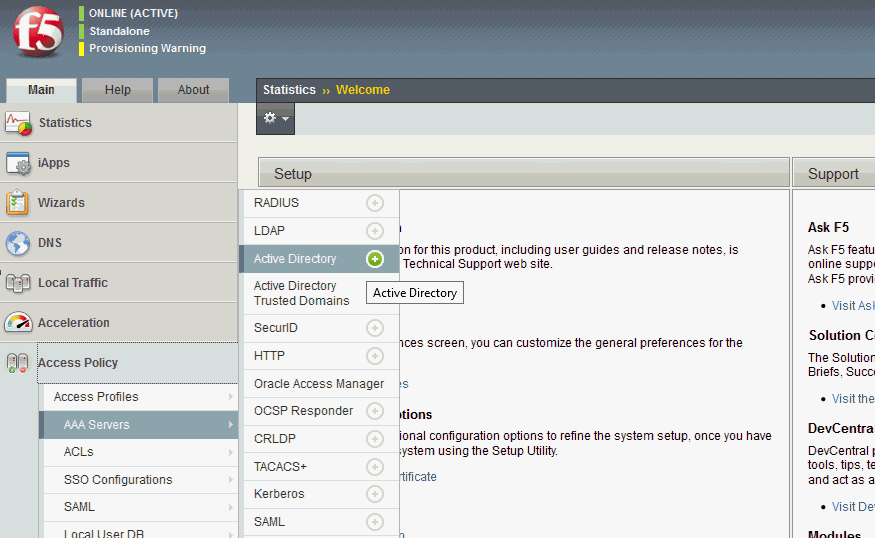Open the gear settings dropdown
Screen dimensions: 875x538
(275, 118)
